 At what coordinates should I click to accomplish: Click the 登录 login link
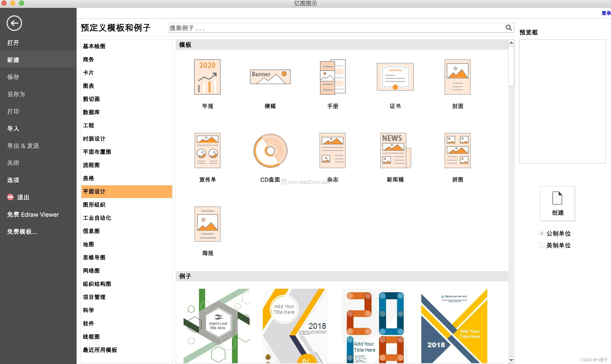tap(606, 13)
